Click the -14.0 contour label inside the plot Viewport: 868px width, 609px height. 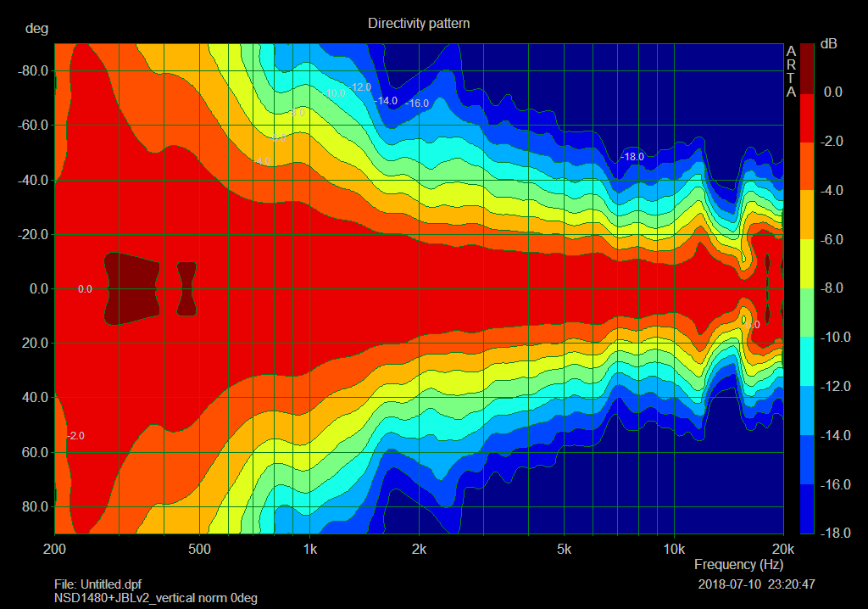click(386, 101)
